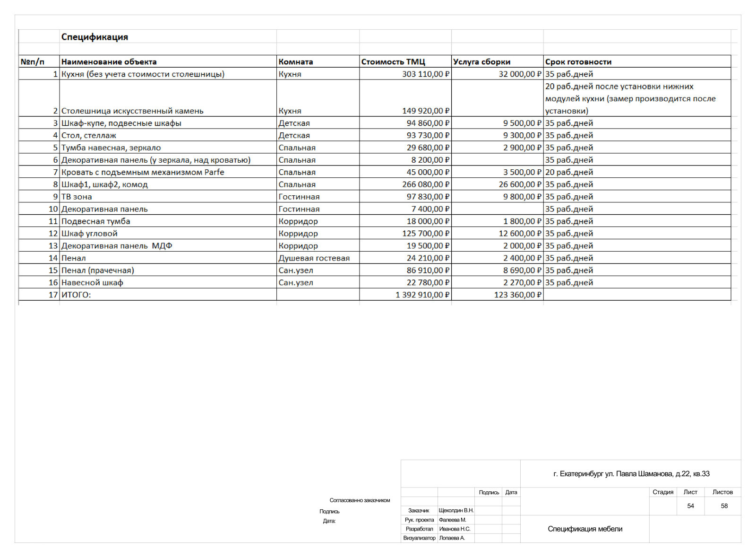Screen dimensions: 756x558
Task: Select the "20 раб.дней" term in the Кровать row
Action: point(569,172)
